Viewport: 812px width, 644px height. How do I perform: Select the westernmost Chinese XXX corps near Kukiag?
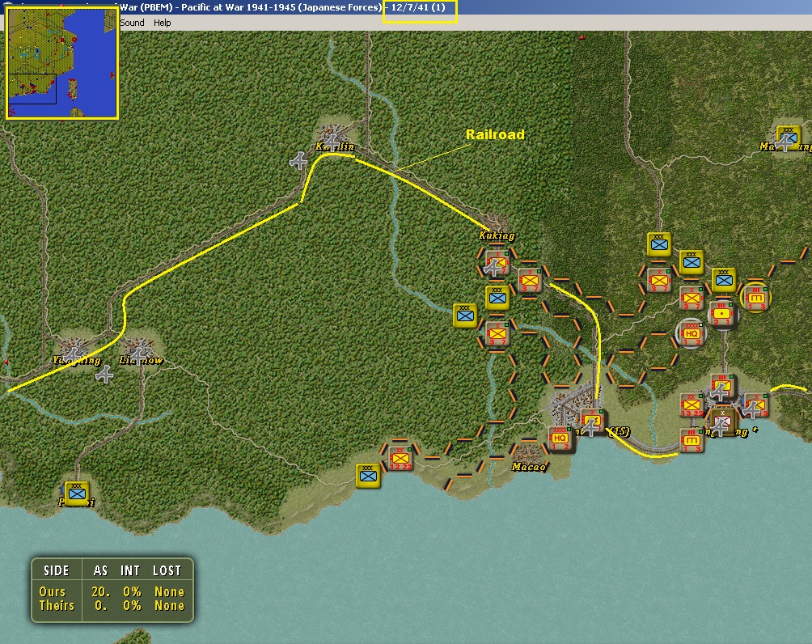(465, 316)
